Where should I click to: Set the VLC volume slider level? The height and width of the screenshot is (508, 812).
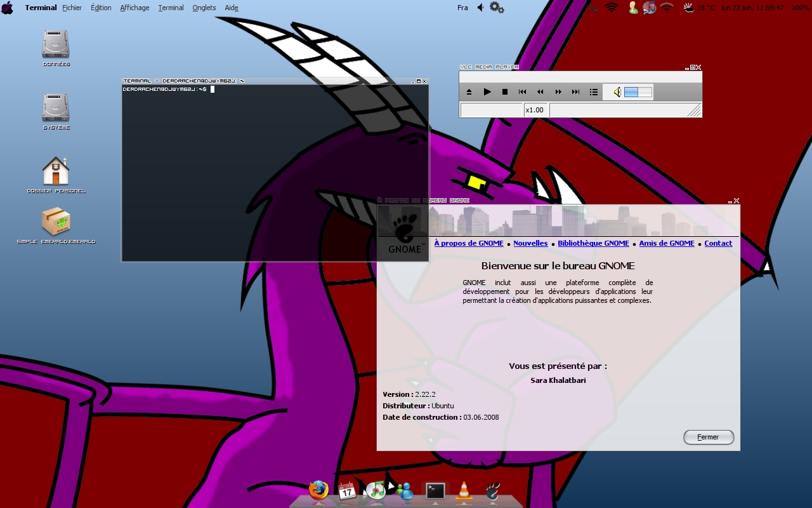[x=638, y=92]
